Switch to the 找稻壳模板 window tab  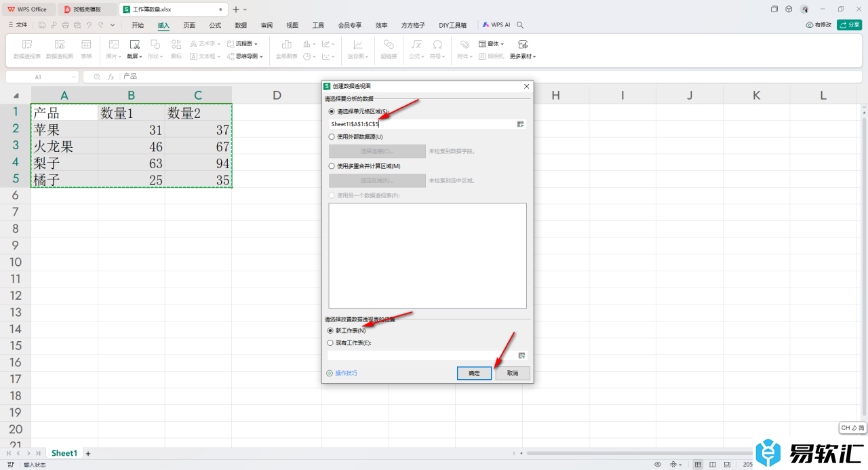(87, 9)
